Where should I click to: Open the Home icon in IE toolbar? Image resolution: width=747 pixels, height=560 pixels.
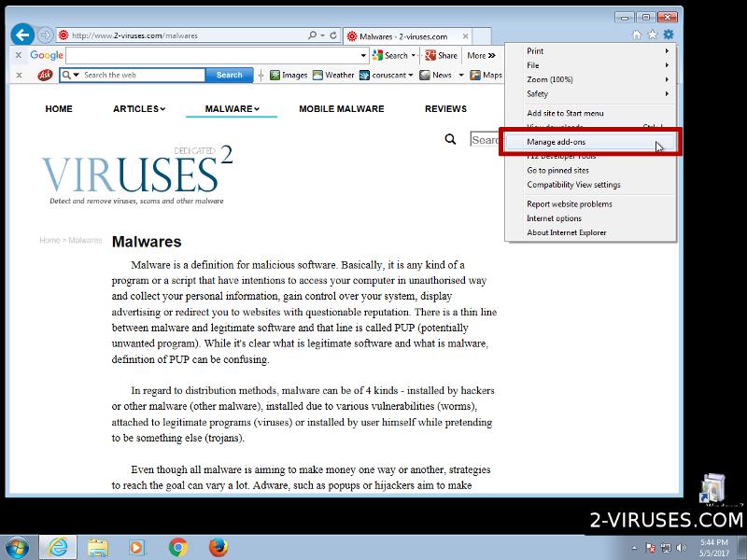click(x=637, y=35)
